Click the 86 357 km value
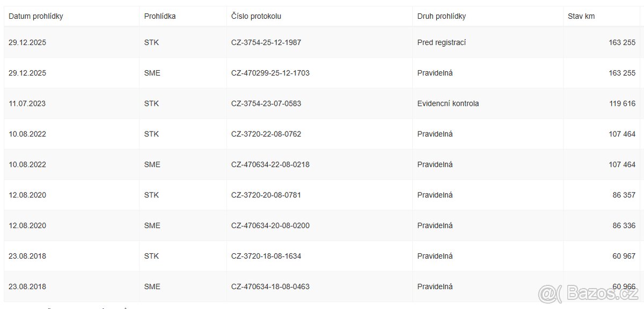 [x=624, y=195]
